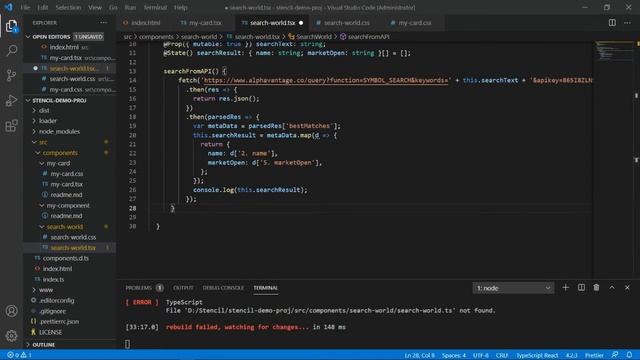The image size is (640, 360).
Task: Open alphavantage URL link in code
Action: (325, 80)
